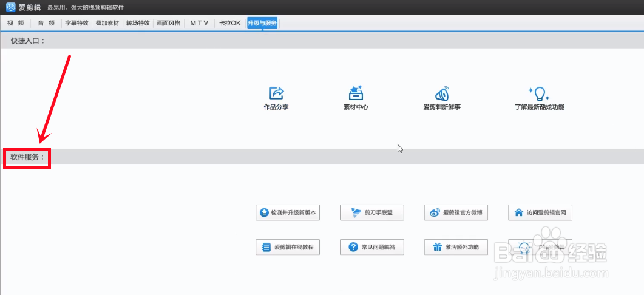
Task: Select the 画面风格 tab
Action: [168, 24]
